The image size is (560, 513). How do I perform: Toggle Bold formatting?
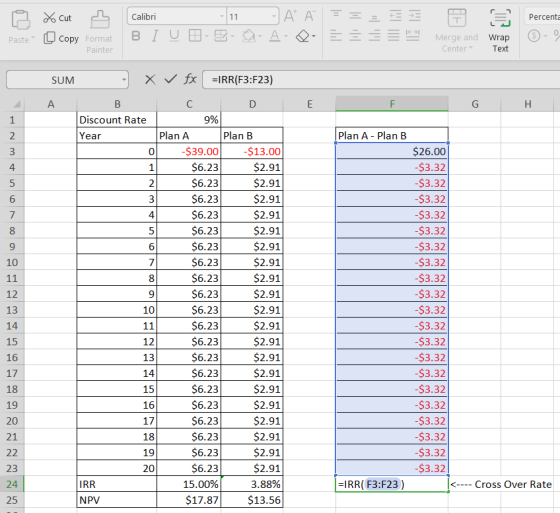(x=136, y=36)
